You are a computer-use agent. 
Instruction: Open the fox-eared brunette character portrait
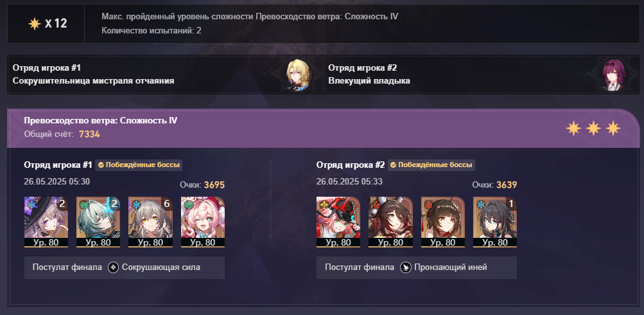pyautogui.click(x=390, y=222)
